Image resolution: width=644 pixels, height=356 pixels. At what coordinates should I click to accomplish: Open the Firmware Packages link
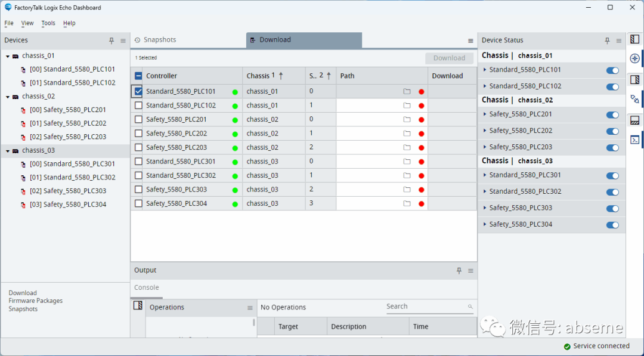(x=36, y=301)
